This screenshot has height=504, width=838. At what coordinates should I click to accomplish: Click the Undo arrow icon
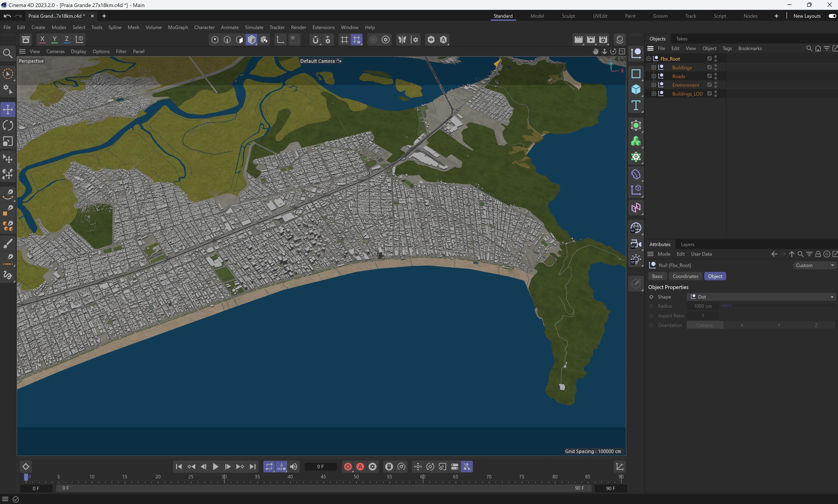[7, 16]
